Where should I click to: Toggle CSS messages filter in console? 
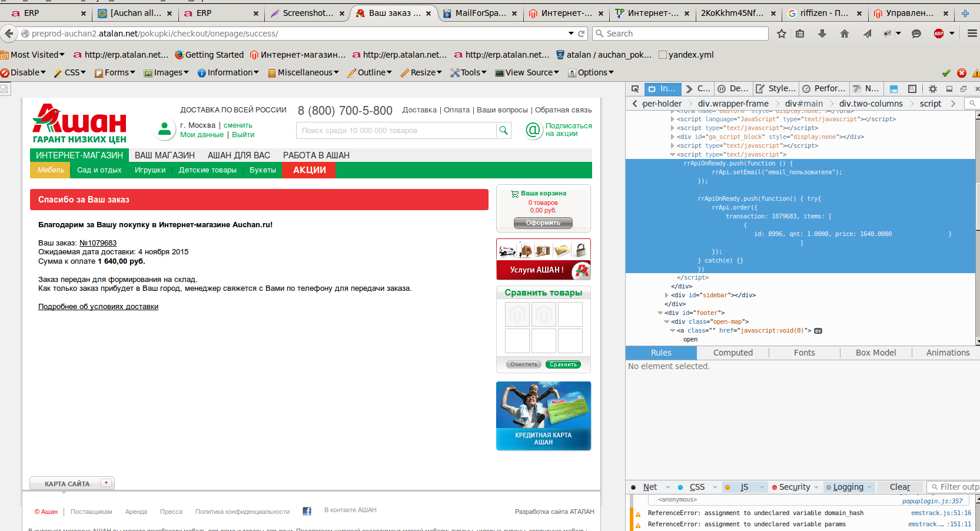(x=697, y=487)
